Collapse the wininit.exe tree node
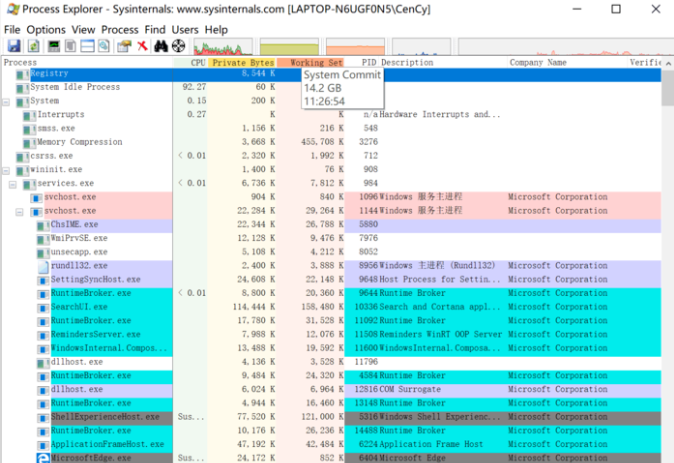674x463 pixels. [x=6, y=170]
